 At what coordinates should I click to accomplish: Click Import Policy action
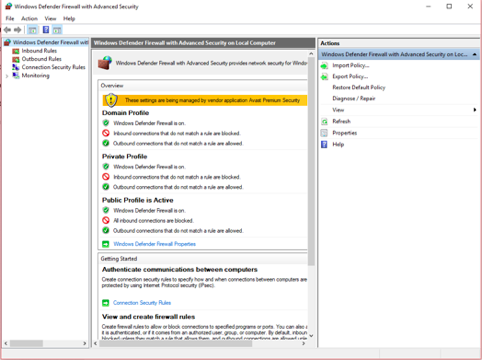(x=351, y=65)
